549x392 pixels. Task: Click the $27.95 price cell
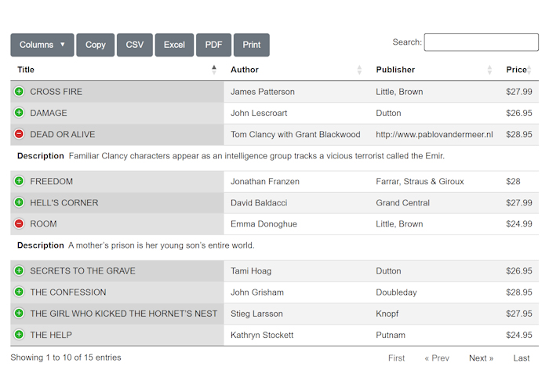pyautogui.click(x=519, y=314)
